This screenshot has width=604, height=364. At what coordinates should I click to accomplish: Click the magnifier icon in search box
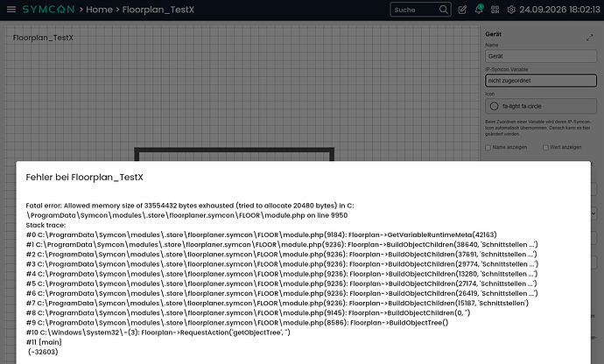[443, 10]
